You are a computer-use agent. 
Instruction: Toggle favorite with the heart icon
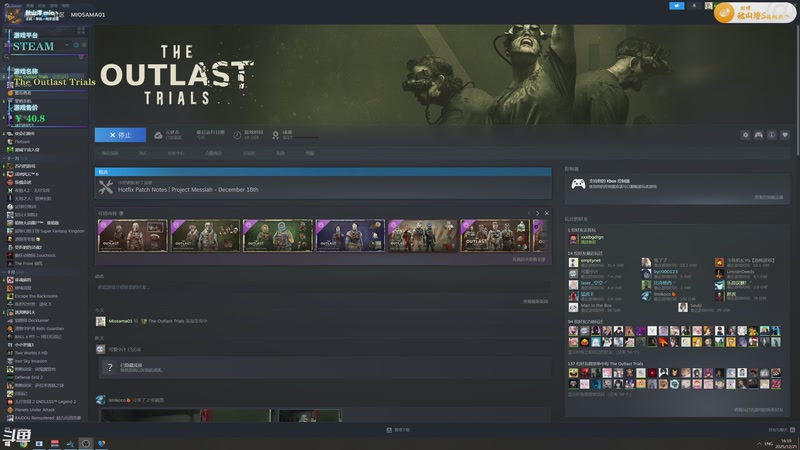click(x=785, y=135)
